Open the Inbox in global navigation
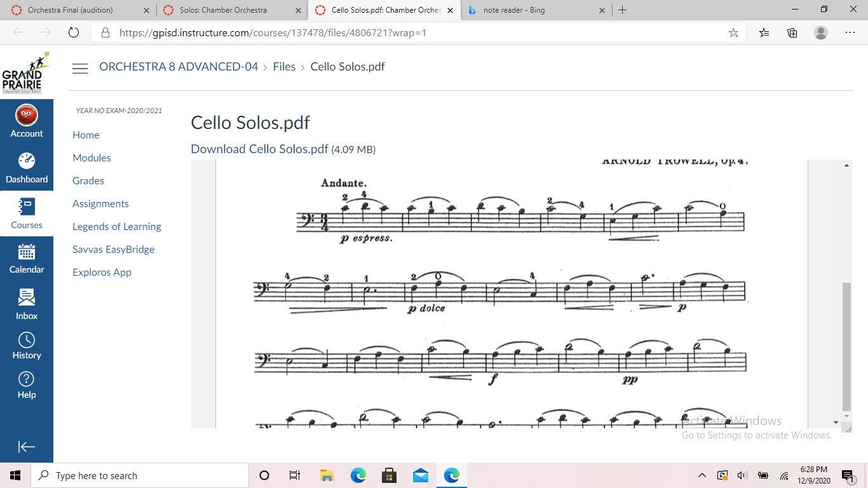The width and height of the screenshot is (868, 488). pos(27,304)
